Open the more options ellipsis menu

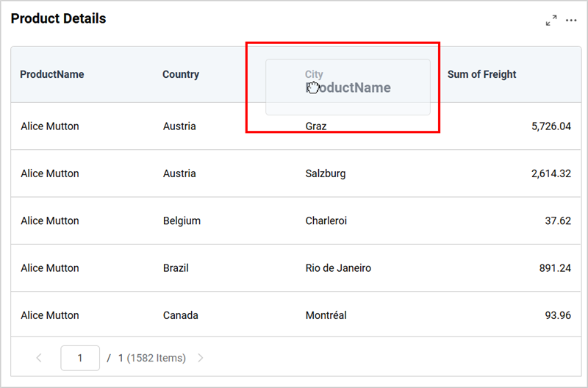[x=571, y=21]
